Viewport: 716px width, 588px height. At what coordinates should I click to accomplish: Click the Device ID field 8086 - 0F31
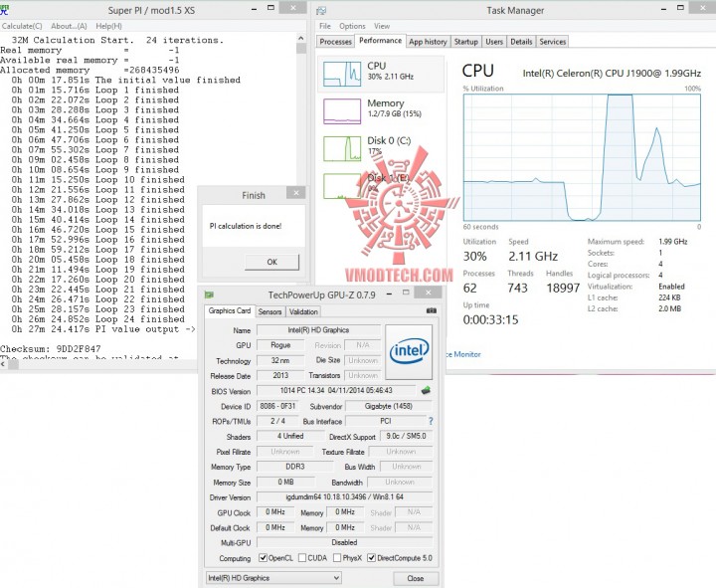[x=277, y=406]
